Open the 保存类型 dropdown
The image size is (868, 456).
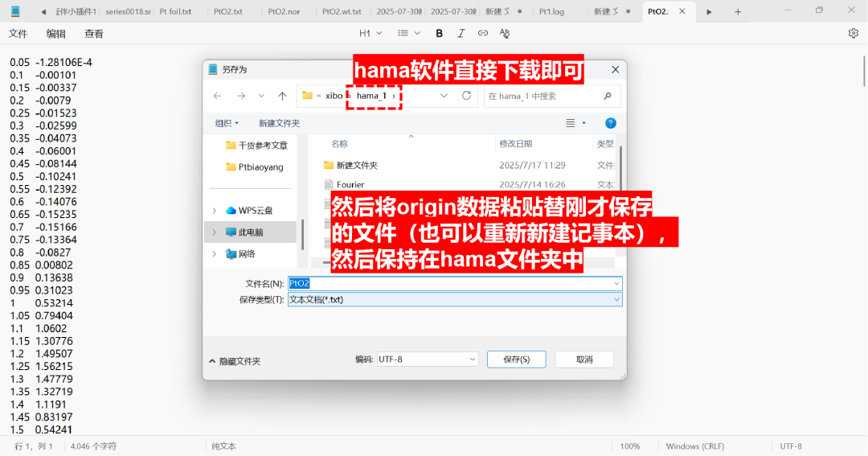tap(454, 299)
